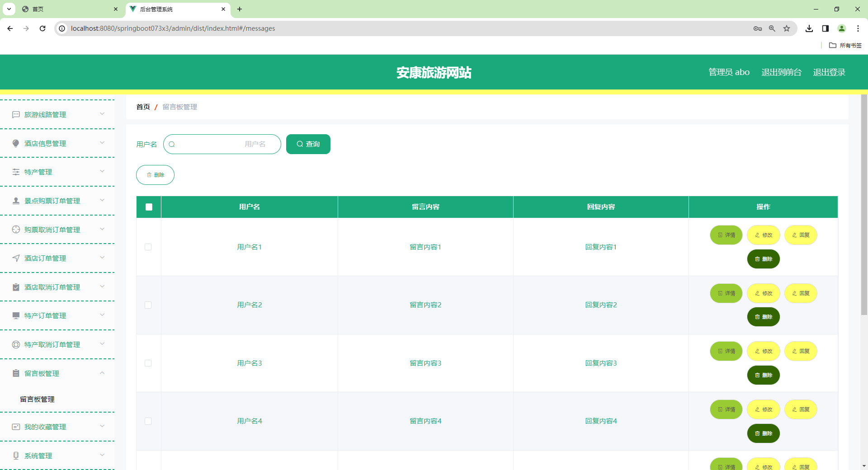Click the 旅游线路管理 sidebar icon
Screen dimensions: 868x470
pos(16,115)
